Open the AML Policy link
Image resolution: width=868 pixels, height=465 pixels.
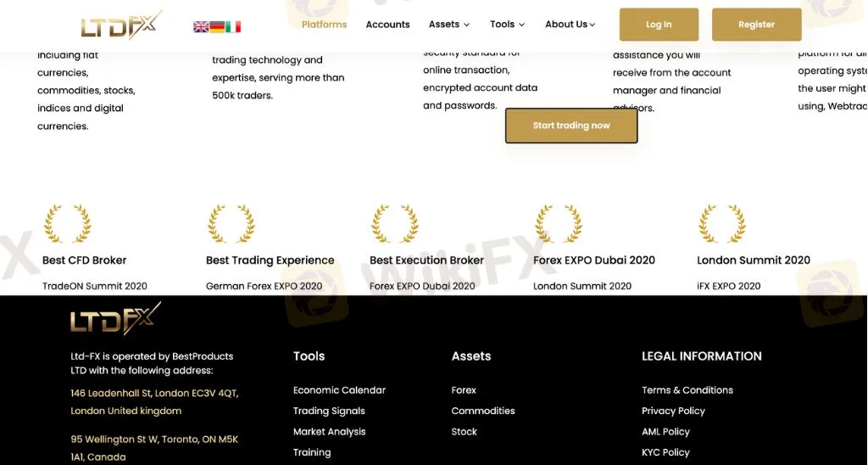[x=665, y=432]
